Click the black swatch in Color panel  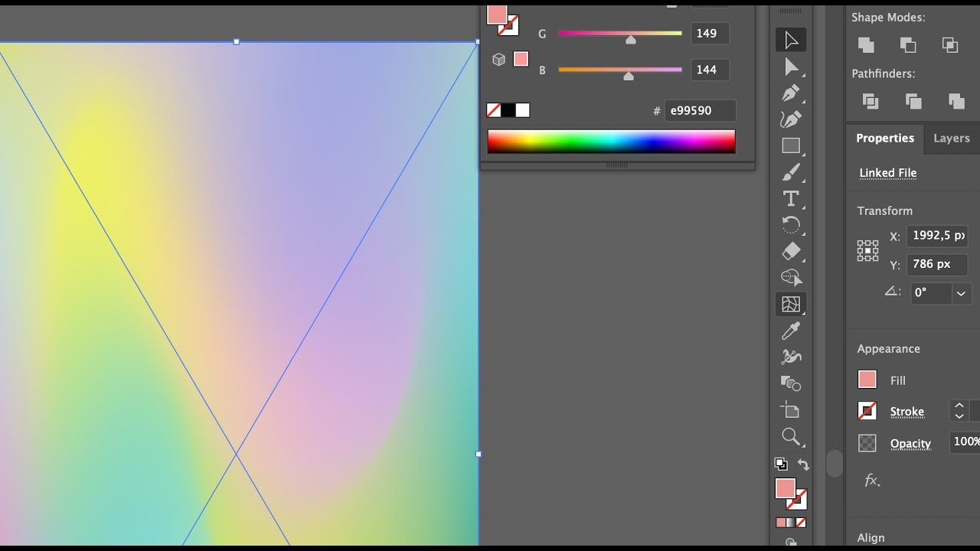pyautogui.click(x=508, y=110)
